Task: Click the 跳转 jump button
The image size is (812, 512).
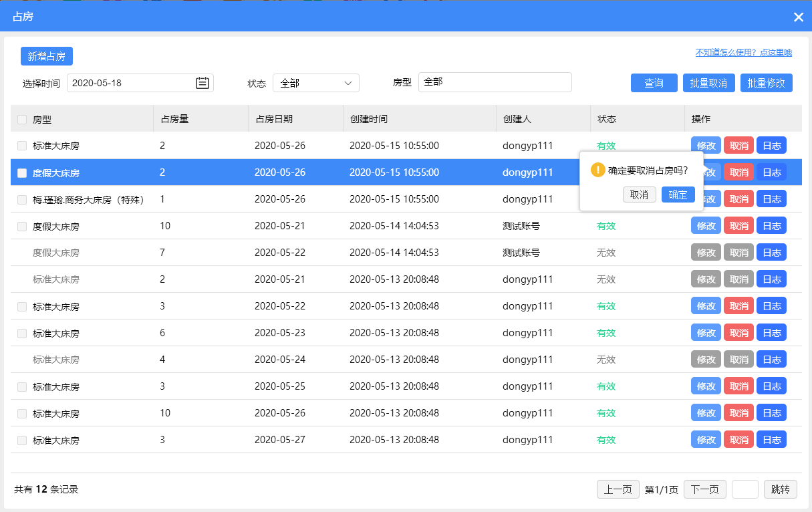Action: coord(781,489)
